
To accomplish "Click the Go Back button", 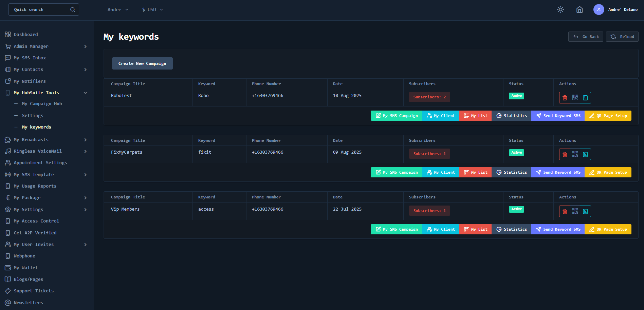I will pos(585,36).
